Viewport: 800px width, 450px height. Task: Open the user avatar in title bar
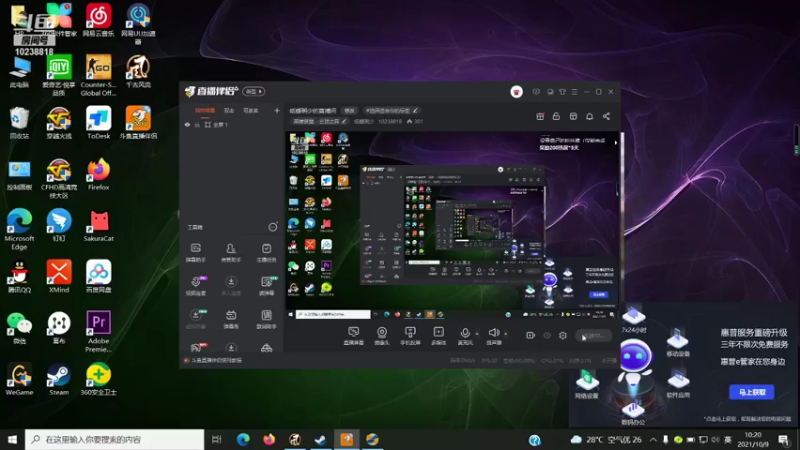point(516,92)
